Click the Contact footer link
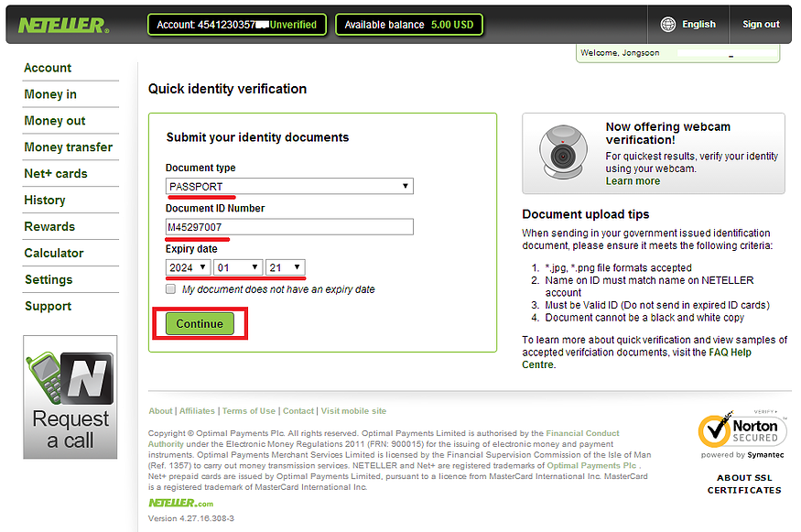The height and width of the screenshot is (532, 801). pyautogui.click(x=298, y=411)
